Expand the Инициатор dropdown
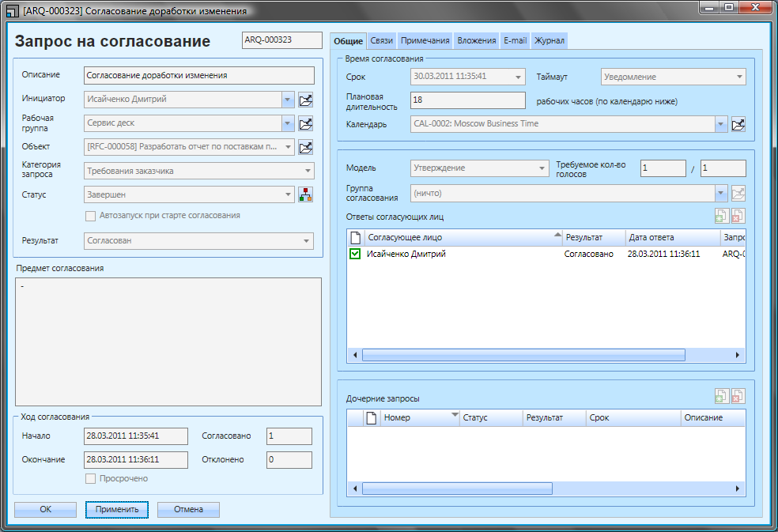Viewport: 778px width, 532px height. (x=289, y=100)
